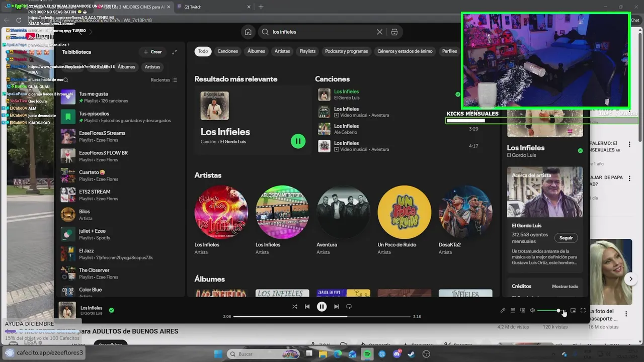
Task: Open the Tus me gusta playlist
Action: tap(120, 97)
